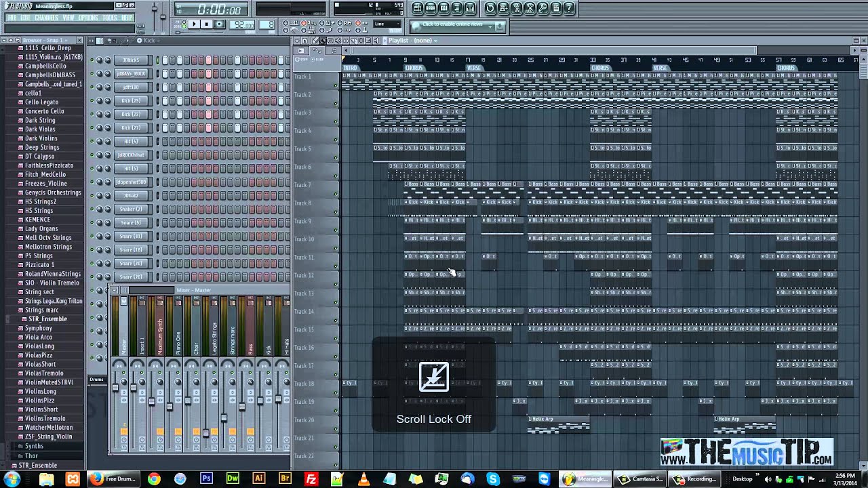Click the Help question-mark toolbar icon
The width and height of the screenshot is (868, 488).
(x=570, y=8)
